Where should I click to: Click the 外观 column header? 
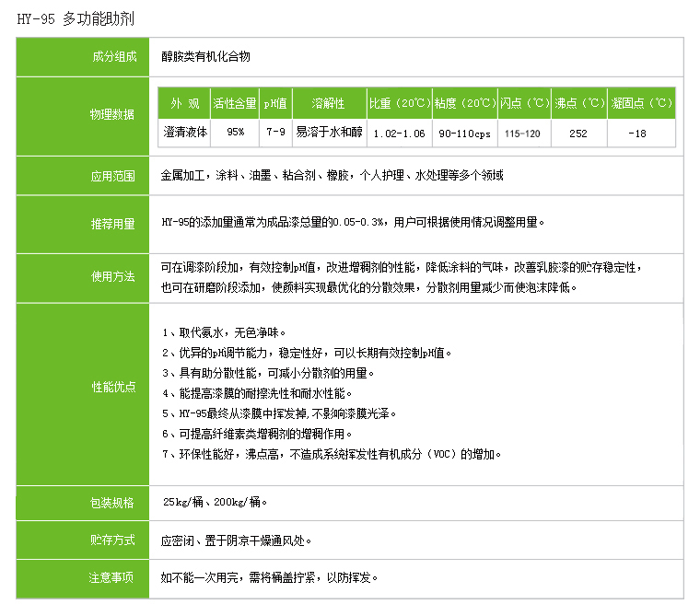click(183, 103)
